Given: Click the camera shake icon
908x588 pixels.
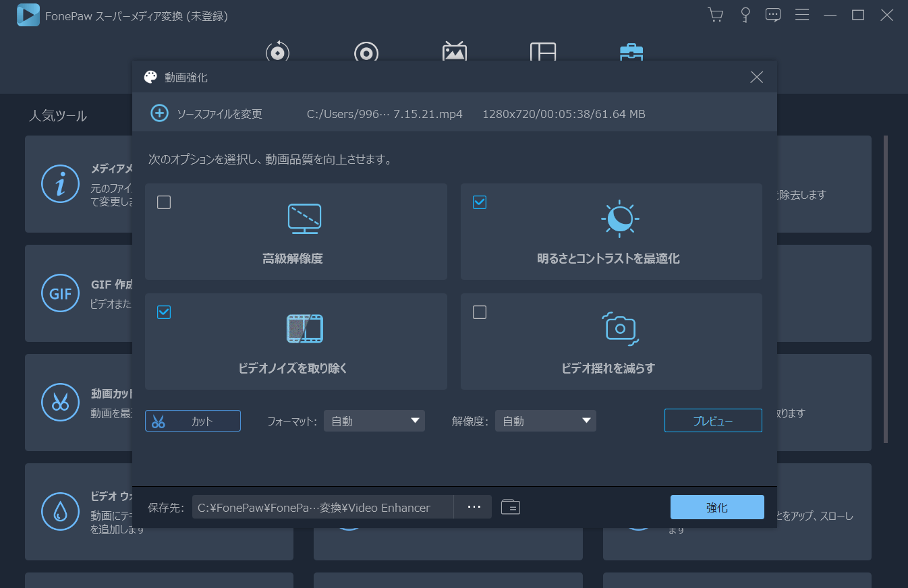Looking at the screenshot, I should pos(620,328).
